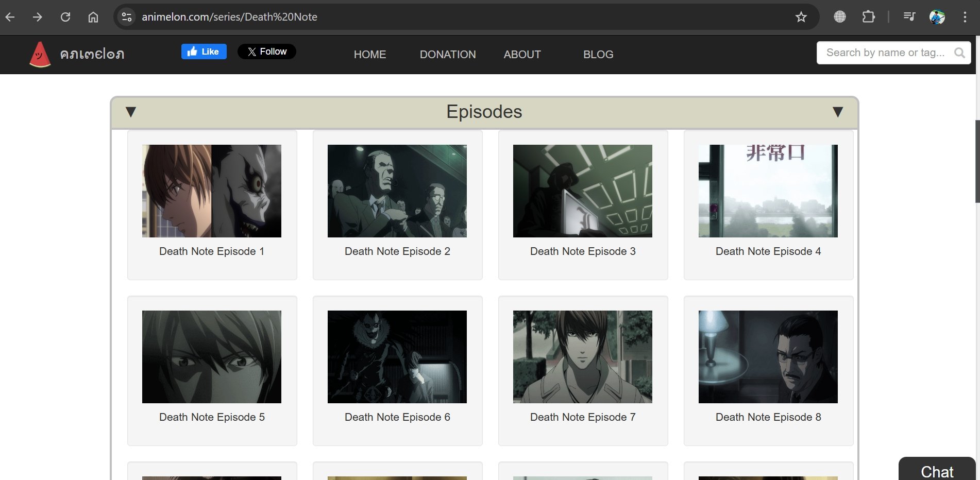Viewport: 980px width, 480px height.
Task: Click the Death Note Episode 1 title
Action: [x=212, y=251]
